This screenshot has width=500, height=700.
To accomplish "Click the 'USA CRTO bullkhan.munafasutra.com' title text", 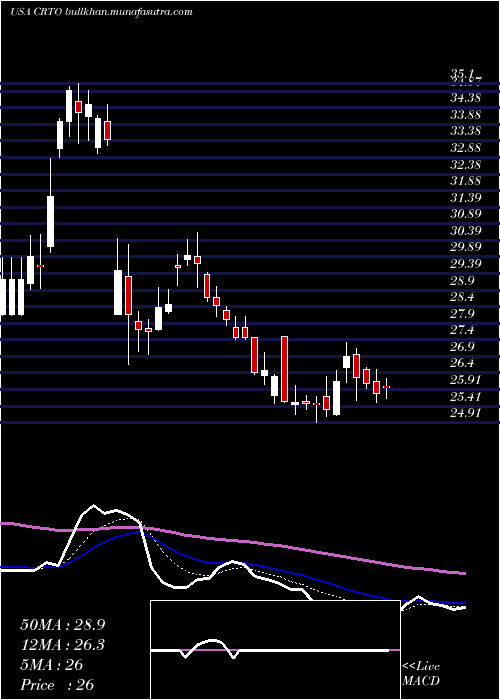I will (101, 12).
